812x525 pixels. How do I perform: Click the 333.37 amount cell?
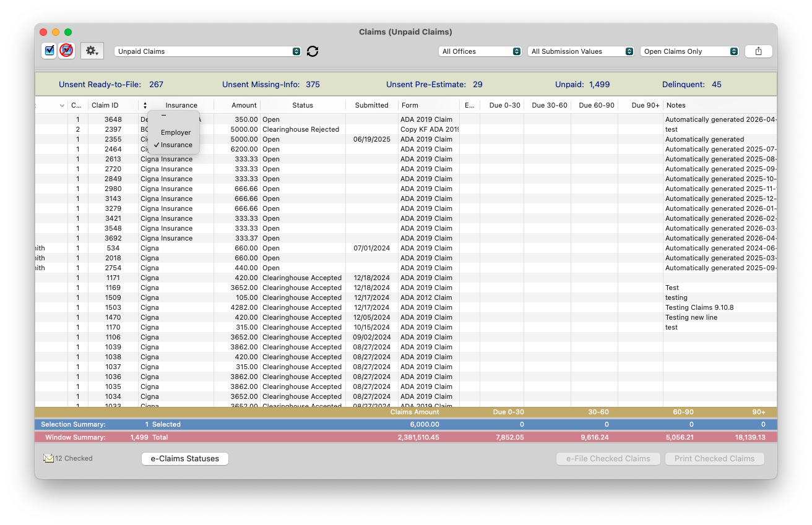pos(246,238)
